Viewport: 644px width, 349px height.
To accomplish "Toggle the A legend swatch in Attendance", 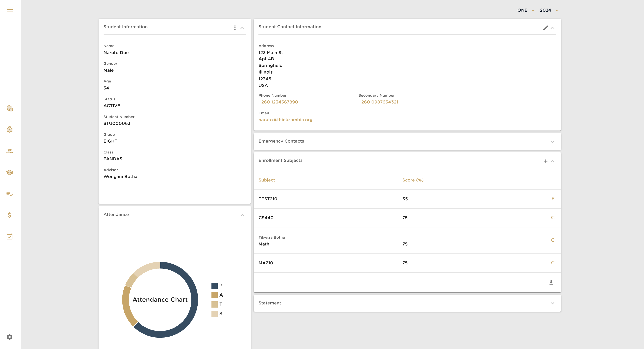I will (214, 295).
